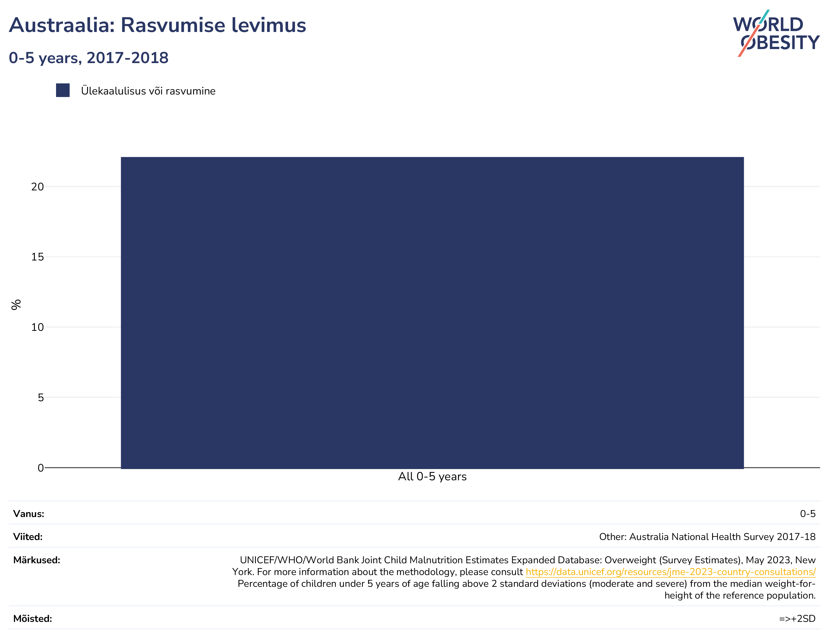Select the 'Ülekaalulisus või rasvumine' legend label
Screen dimensions: 829x644
(148, 91)
